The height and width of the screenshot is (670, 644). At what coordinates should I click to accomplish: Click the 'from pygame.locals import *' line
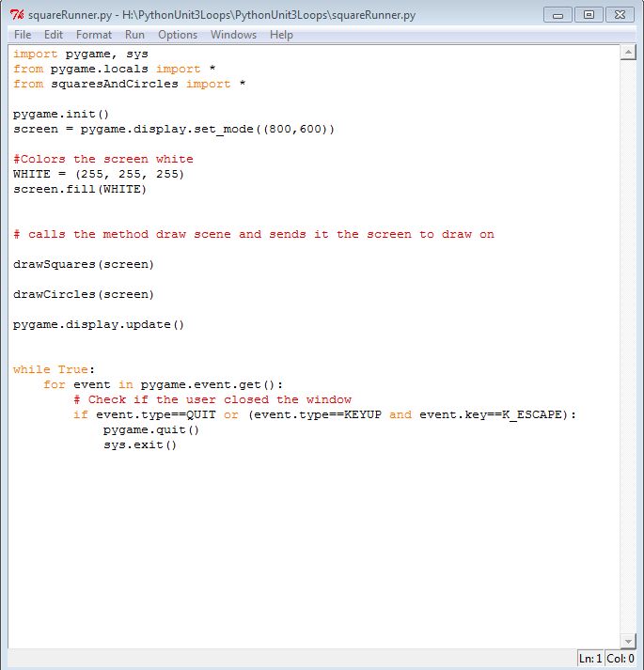pos(114,70)
